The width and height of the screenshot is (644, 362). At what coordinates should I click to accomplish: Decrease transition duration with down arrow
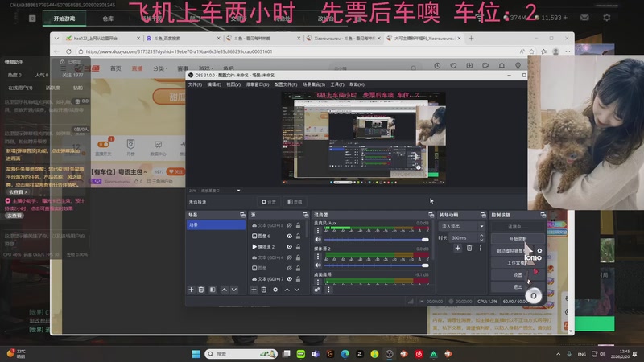481,240
